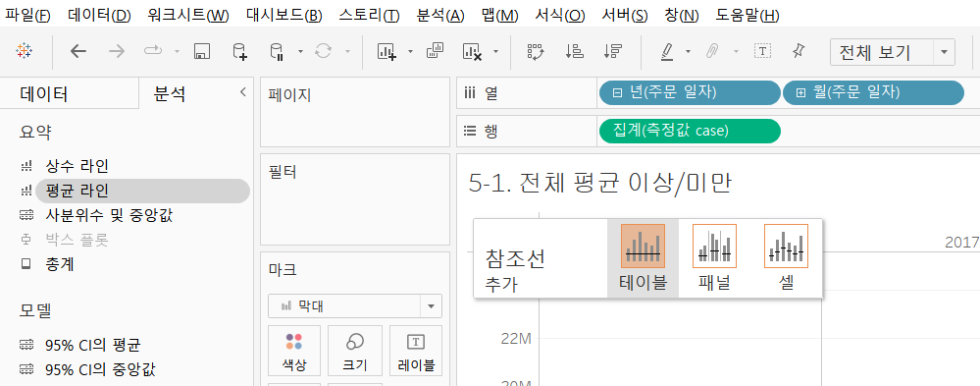Viewport: 980px width, 386px height.
Task: Click the 2017 year column header
Action: click(961, 243)
